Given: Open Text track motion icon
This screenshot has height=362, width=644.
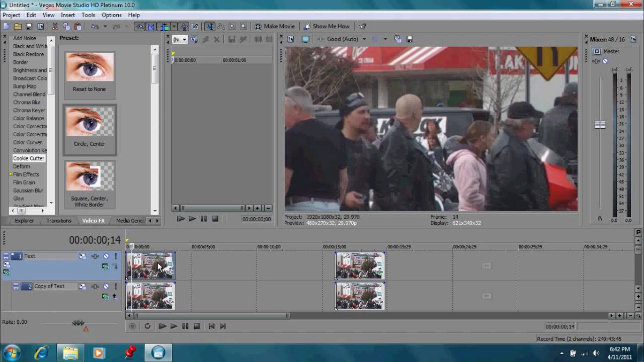Looking at the screenshot, I should tap(82, 256).
